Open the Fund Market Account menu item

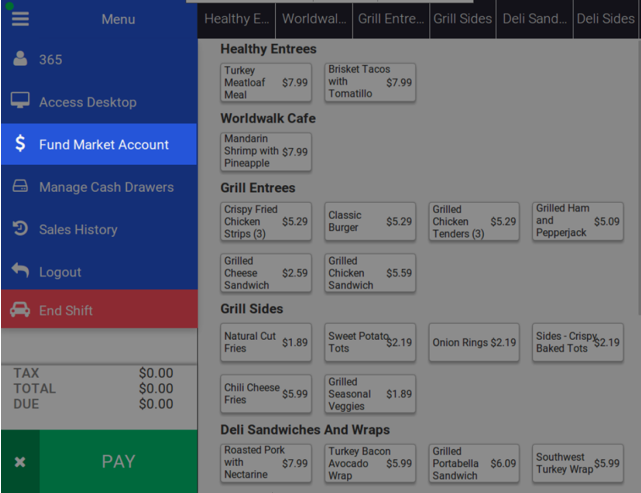(x=103, y=145)
